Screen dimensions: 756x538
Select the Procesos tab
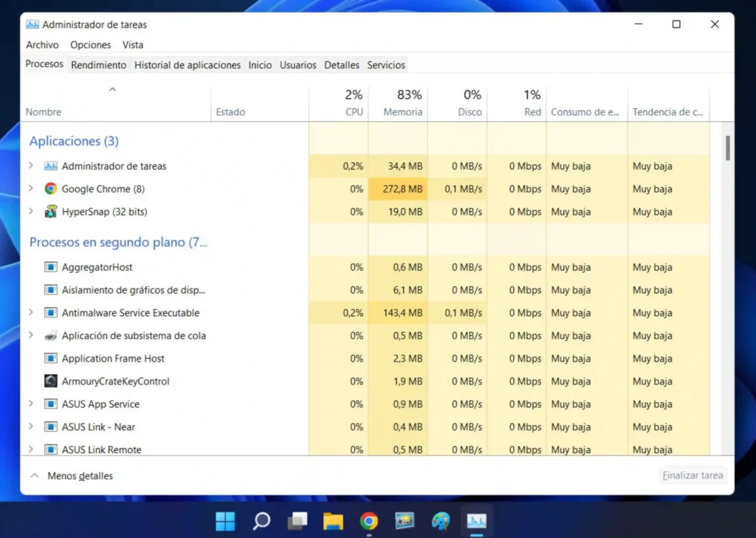[x=44, y=64]
